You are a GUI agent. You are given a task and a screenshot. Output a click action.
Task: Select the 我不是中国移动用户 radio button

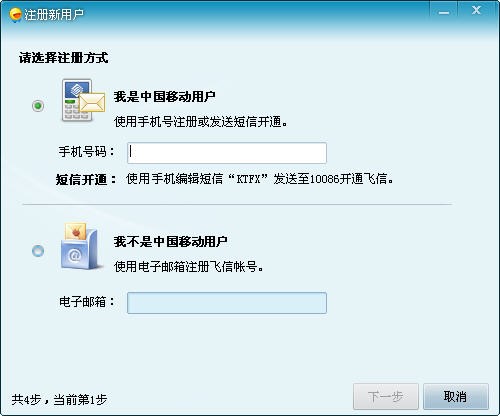pyautogui.click(x=38, y=250)
